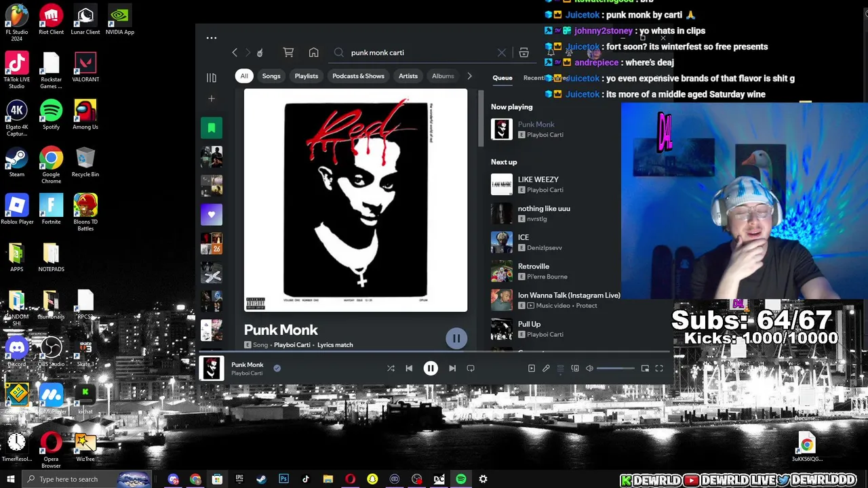
Task: Toggle the queue icon in player bar
Action: (560, 368)
